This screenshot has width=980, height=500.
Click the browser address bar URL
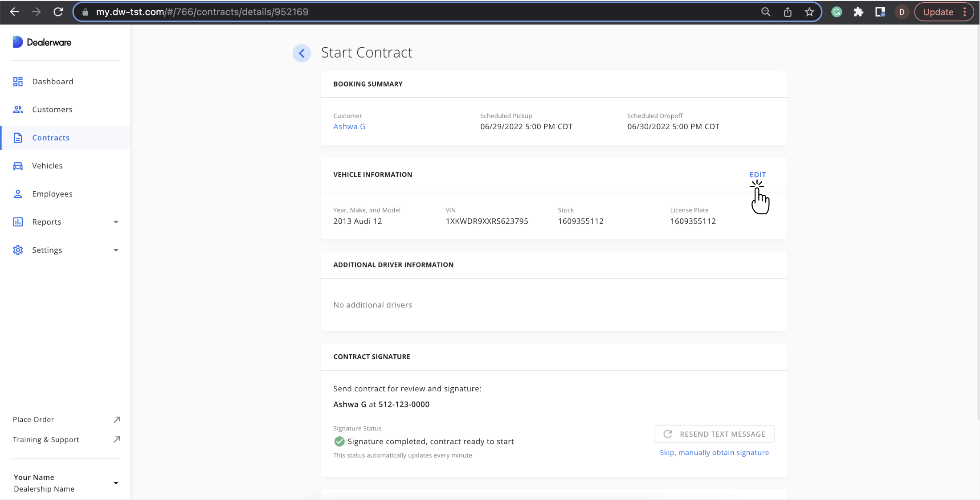tap(202, 12)
